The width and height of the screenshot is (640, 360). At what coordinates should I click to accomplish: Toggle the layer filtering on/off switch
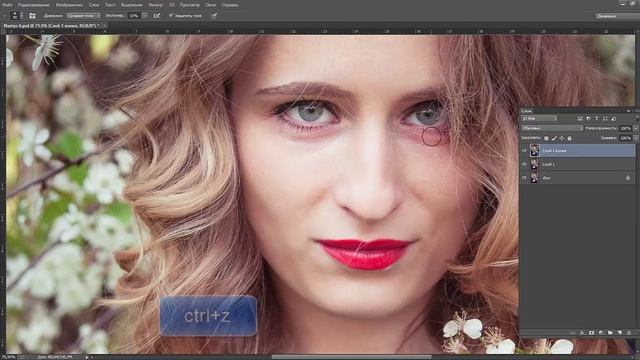637,118
